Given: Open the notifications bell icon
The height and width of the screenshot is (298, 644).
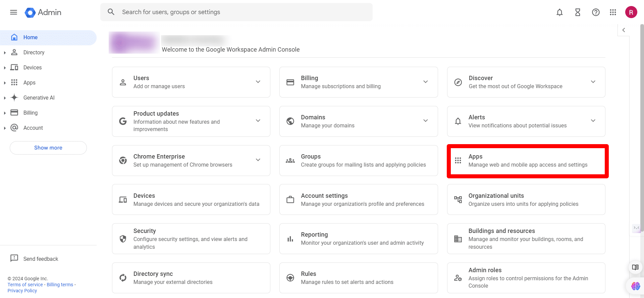Looking at the screenshot, I should 559,12.
